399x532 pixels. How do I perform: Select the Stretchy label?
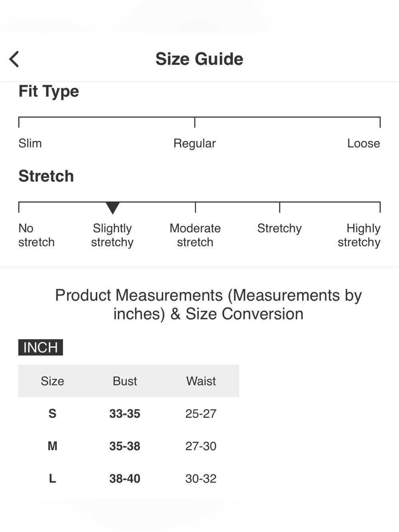(x=279, y=228)
